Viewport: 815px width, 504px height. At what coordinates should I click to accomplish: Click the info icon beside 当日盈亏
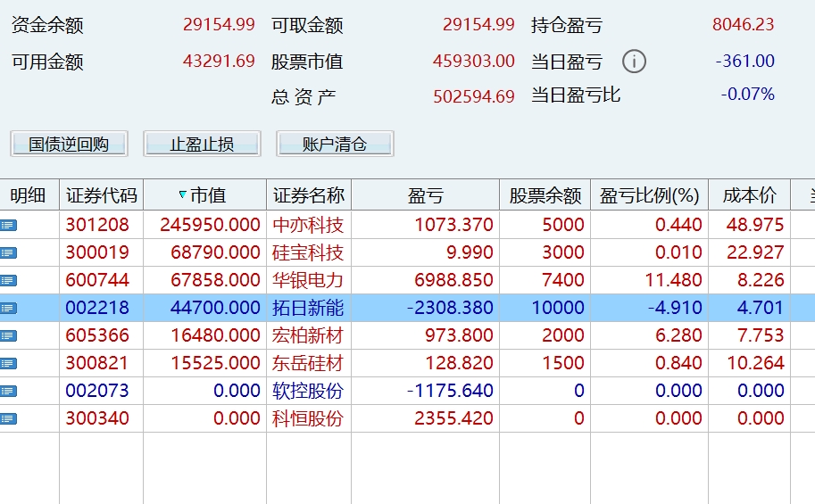[x=634, y=62]
